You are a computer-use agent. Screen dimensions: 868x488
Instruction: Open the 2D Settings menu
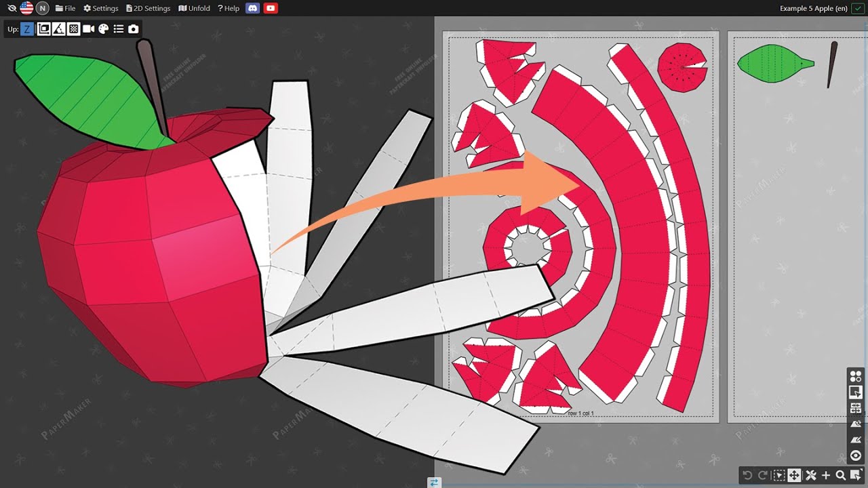149,8
